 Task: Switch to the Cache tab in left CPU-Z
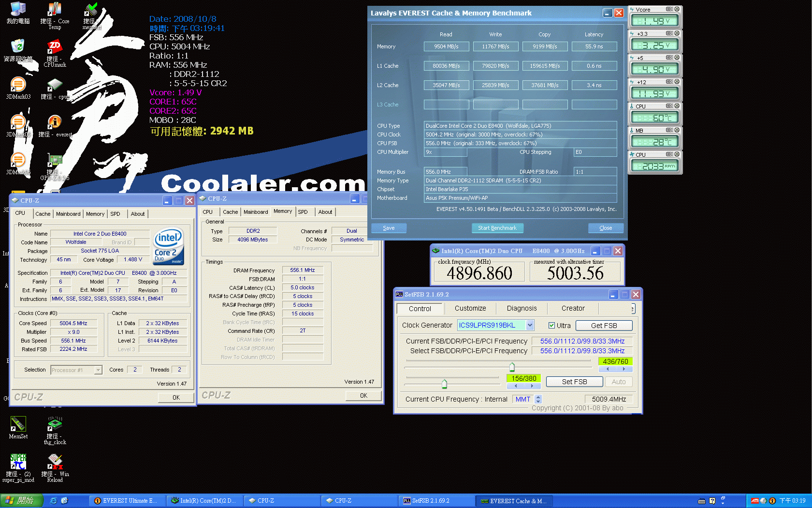(x=43, y=214)
